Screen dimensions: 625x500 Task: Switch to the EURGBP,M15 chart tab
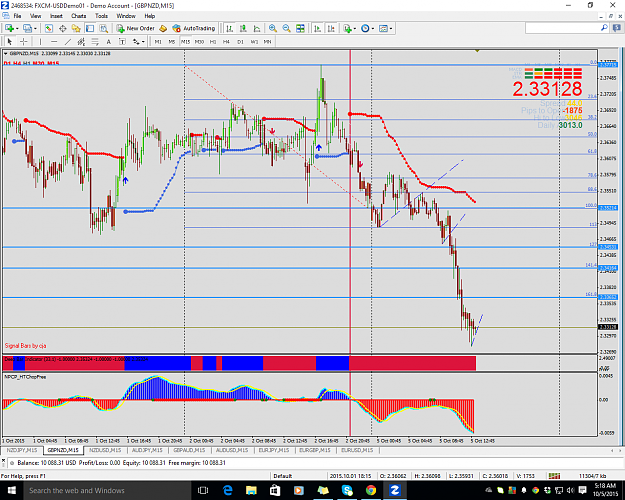(x=314, y=450)
